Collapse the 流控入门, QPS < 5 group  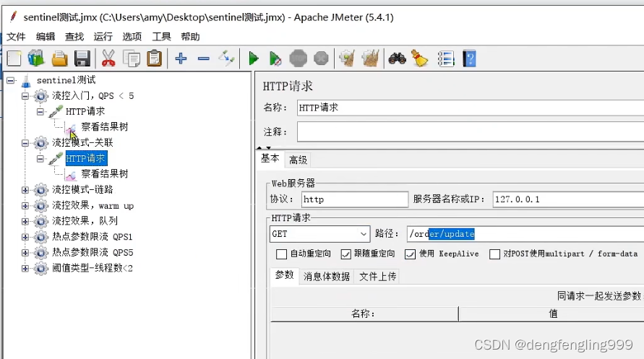coord(25,96)
